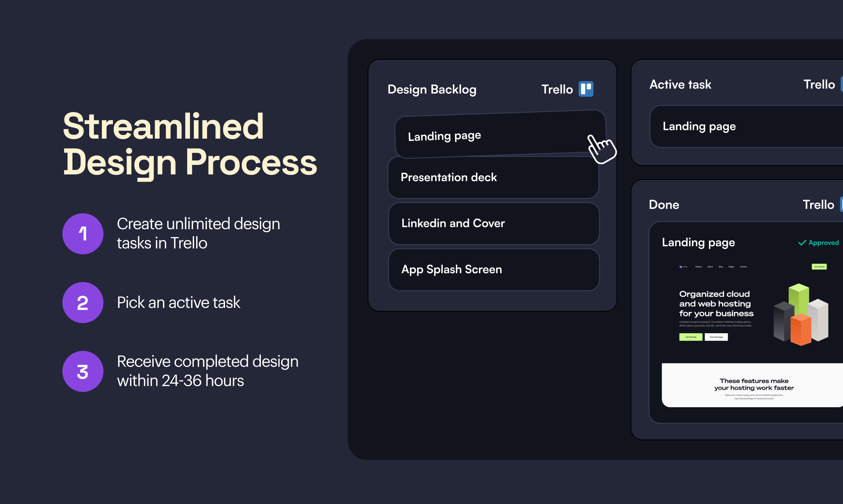Click top-right Get Started button in preview
Image resolution: width=843 pixels, height=504 pixels.
(x=819, y=267)
